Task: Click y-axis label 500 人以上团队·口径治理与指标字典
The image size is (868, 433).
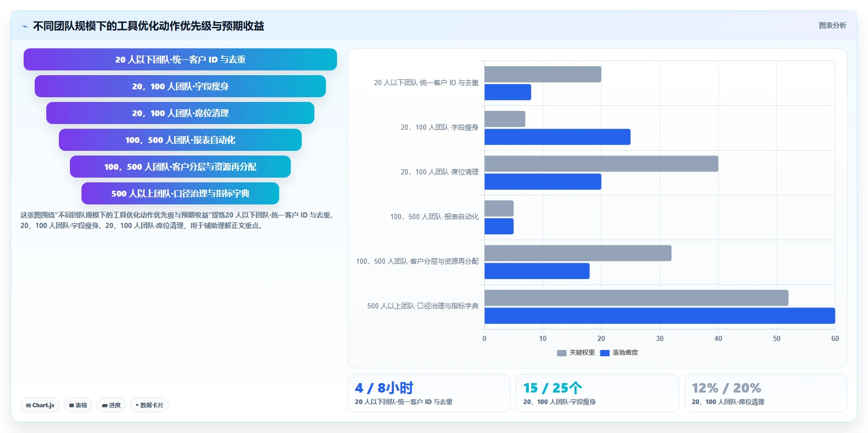Action: point(423,306)
